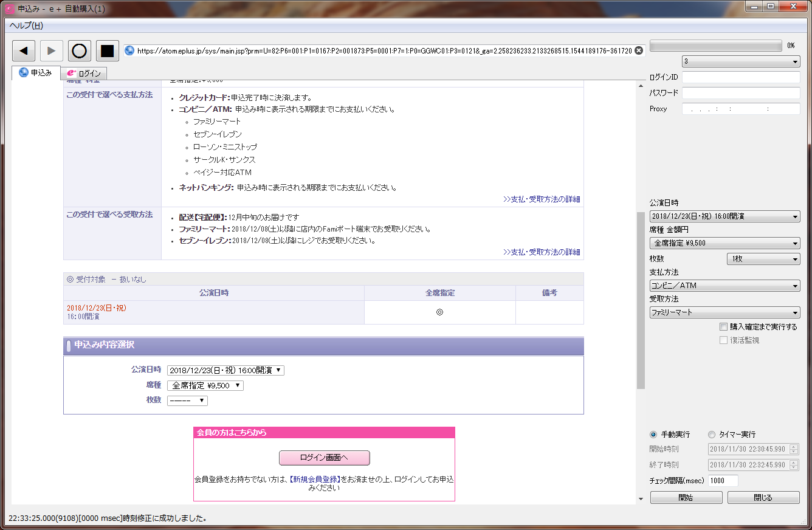Click the 閉じる button
This screenshot has height=530, width=812.
click(763, 498)
